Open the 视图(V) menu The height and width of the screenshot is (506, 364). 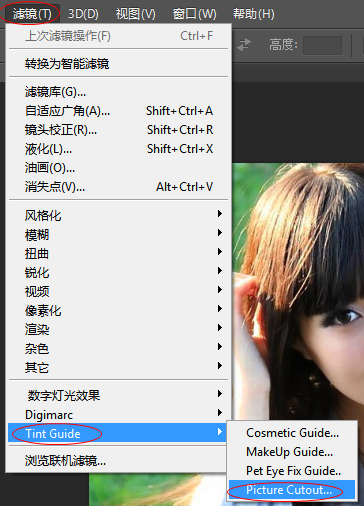(x=136, y=14)
